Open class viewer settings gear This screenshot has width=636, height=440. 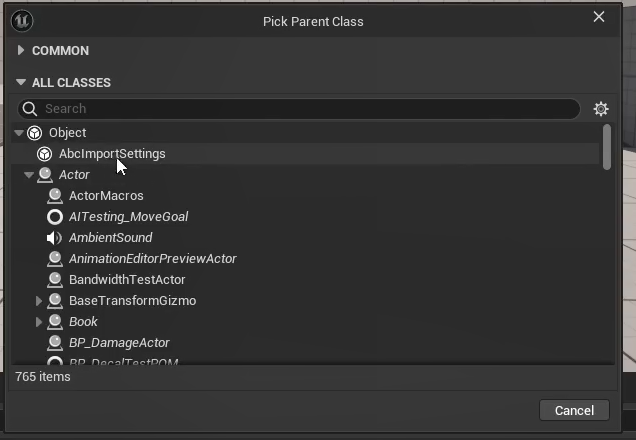[x=601, y=109]
